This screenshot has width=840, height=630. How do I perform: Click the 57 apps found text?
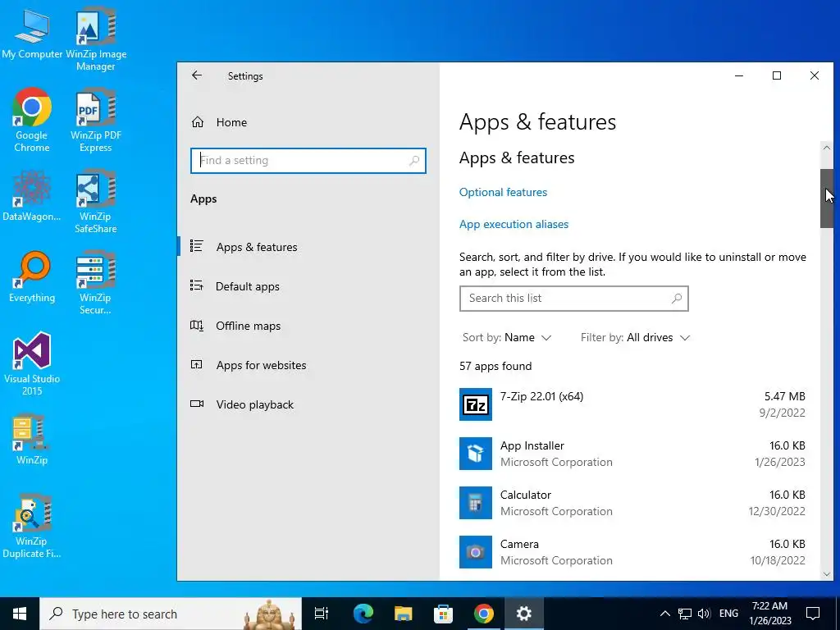(495, 367)
